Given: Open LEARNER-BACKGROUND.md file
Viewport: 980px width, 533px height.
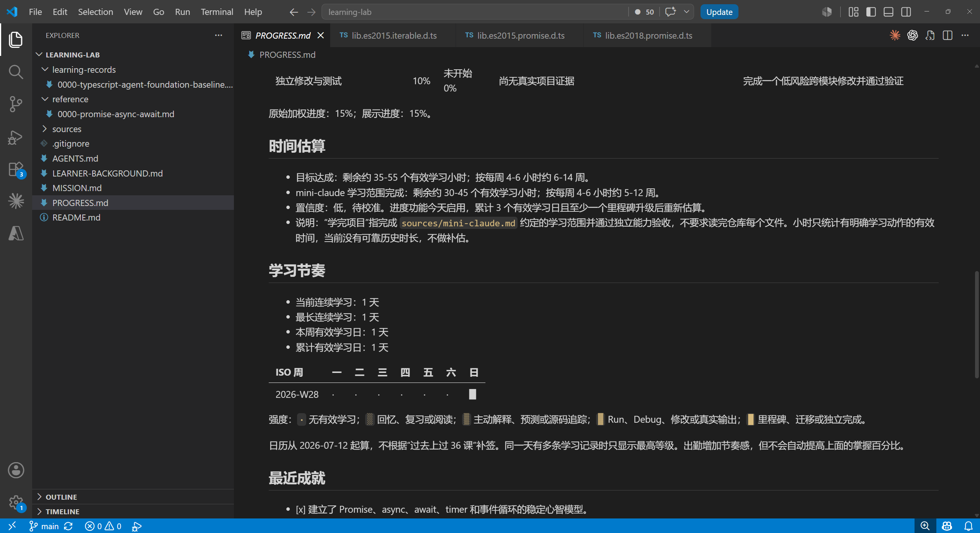Looking at the screenshot, I should pos(133,173).
